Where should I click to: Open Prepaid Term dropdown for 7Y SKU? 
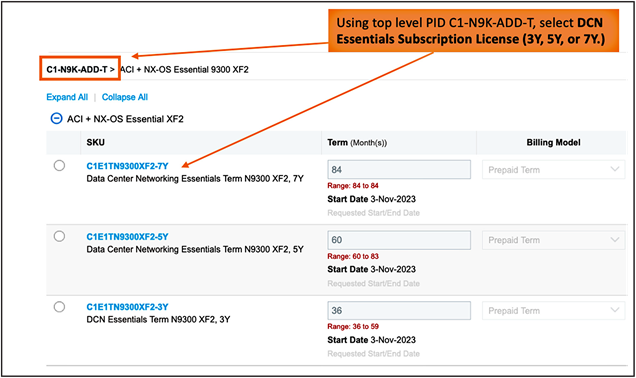[x=553, y=170]
